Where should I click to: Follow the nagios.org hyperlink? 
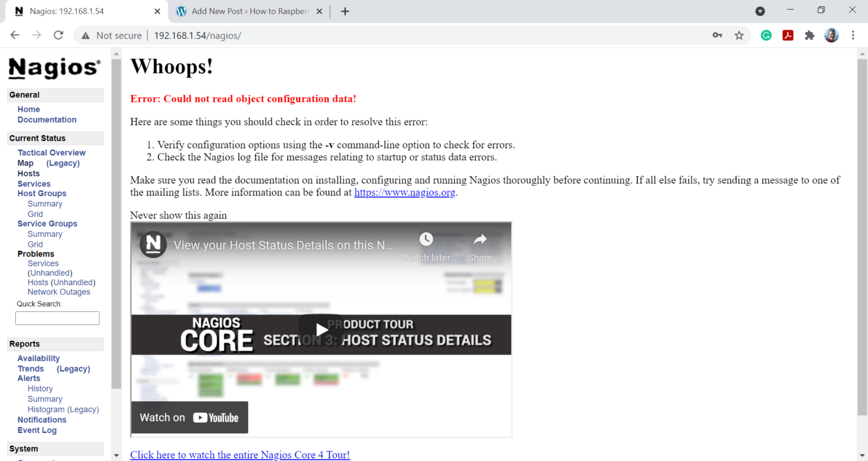click(x=405, y=192)
